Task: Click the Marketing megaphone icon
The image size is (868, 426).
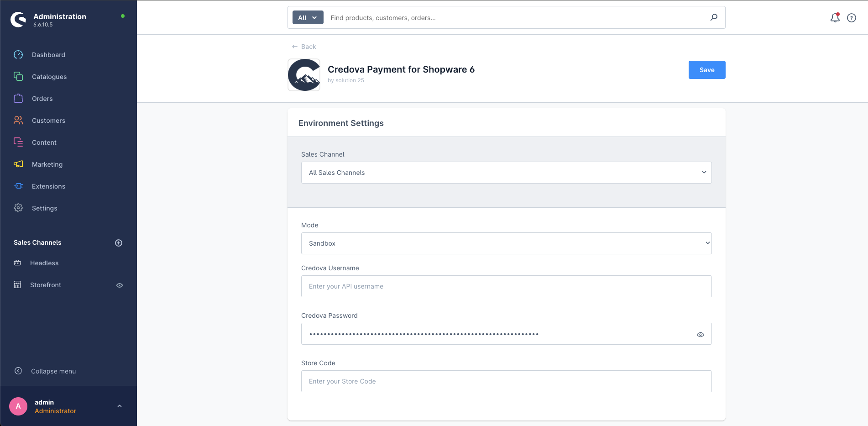Action: pos(18,164)
